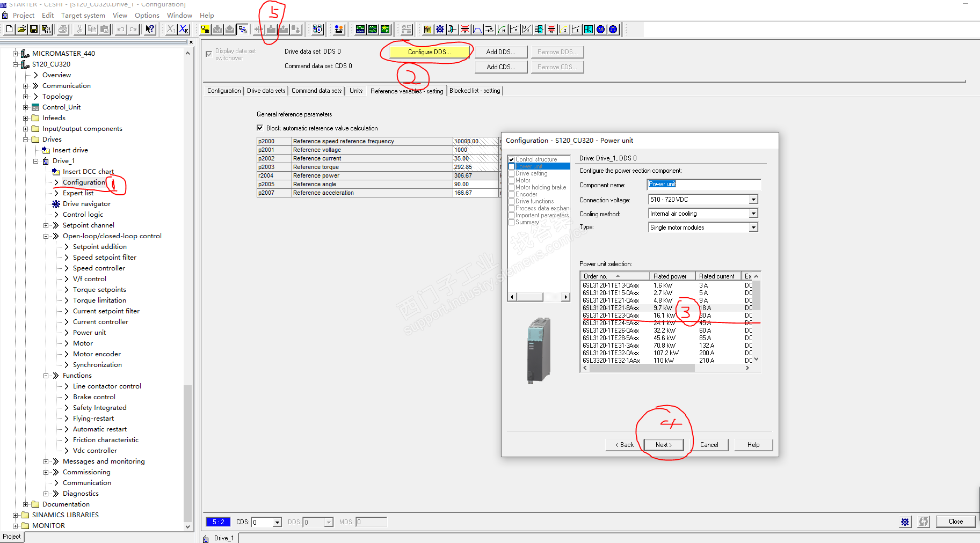The height and width of the screenshot is (543, 980).
Task: Click the yellow Configure DDS button
Action: click(429, 52)
